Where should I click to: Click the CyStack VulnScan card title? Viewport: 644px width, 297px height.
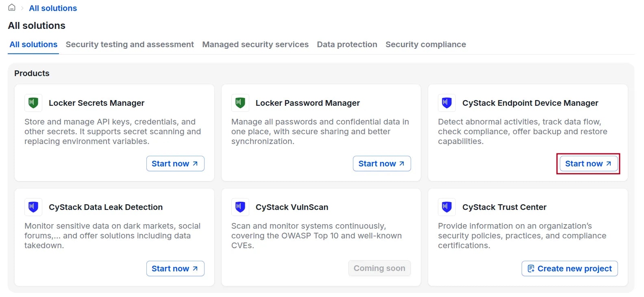click(x=292, y=207)
